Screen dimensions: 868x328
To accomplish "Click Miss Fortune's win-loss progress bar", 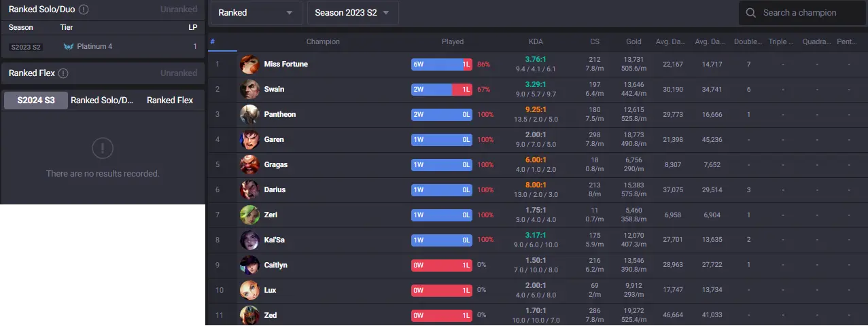I will 441,65.
